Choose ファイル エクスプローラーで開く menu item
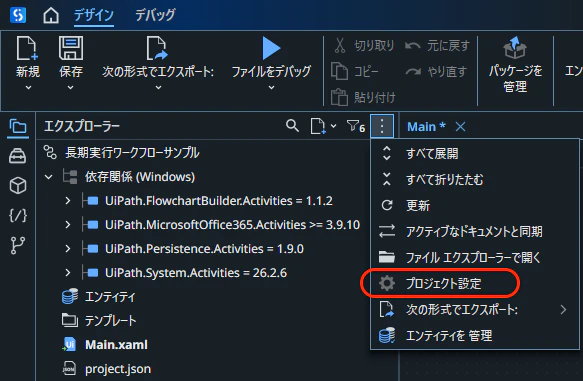The image size is (583, 381). click(x=475, y=257)
